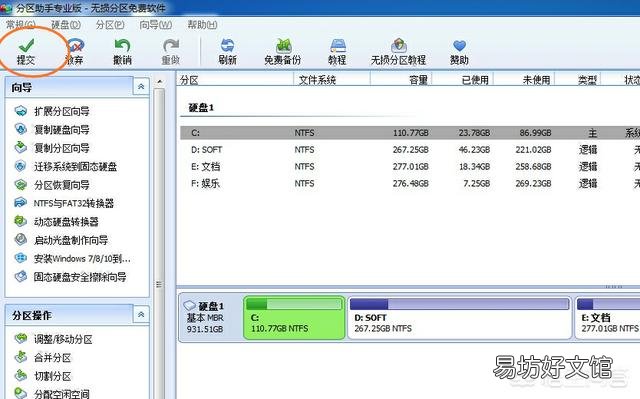The height and width of the screenshot is (399, 640).
Task: Click the 安装Windows 7/8/10 item icon
Action: [x=20, y=258]
